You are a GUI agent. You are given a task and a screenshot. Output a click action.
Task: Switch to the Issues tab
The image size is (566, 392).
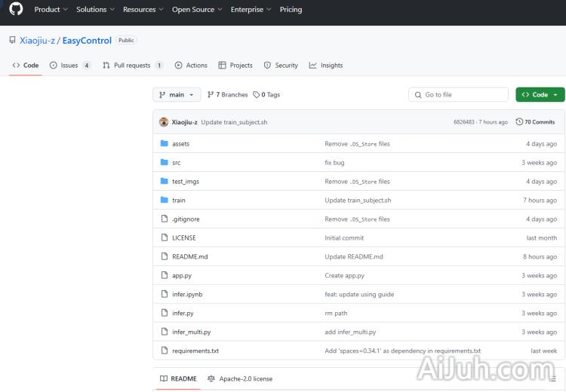69,66
